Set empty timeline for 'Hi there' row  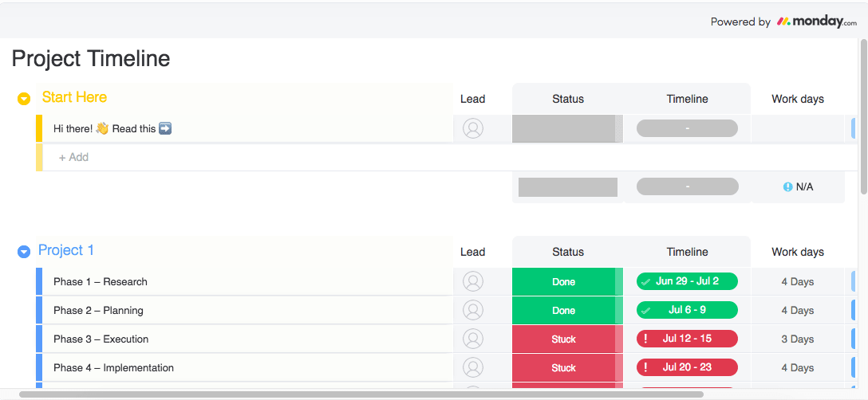[x=687, y=128]
